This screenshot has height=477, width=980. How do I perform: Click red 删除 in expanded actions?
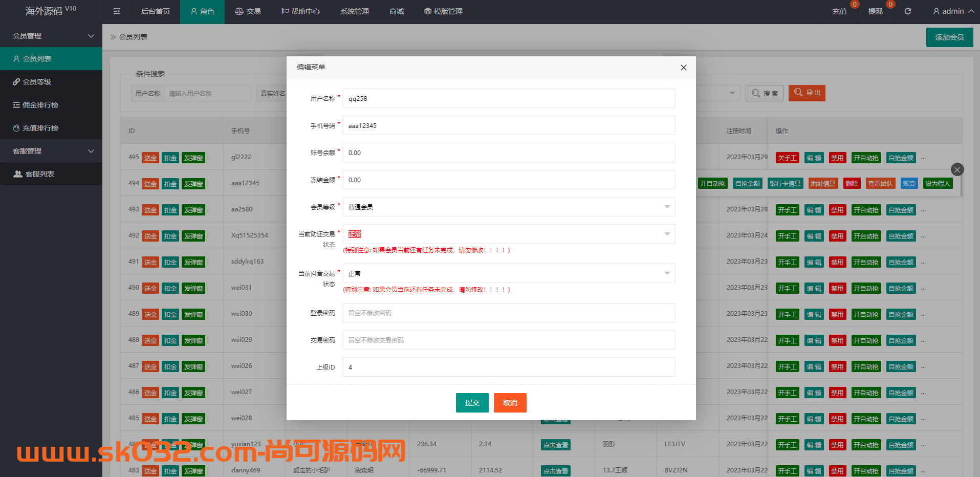(x=852, y=183)
